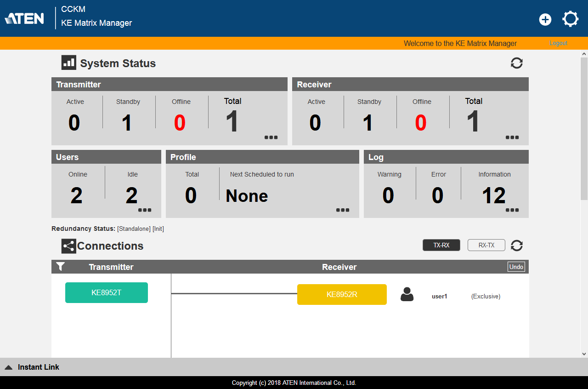Image resolution: width=588 pixels, height=389 pixels.
Task: Click the scrollbar down arrow
Action: click(584, 354)
